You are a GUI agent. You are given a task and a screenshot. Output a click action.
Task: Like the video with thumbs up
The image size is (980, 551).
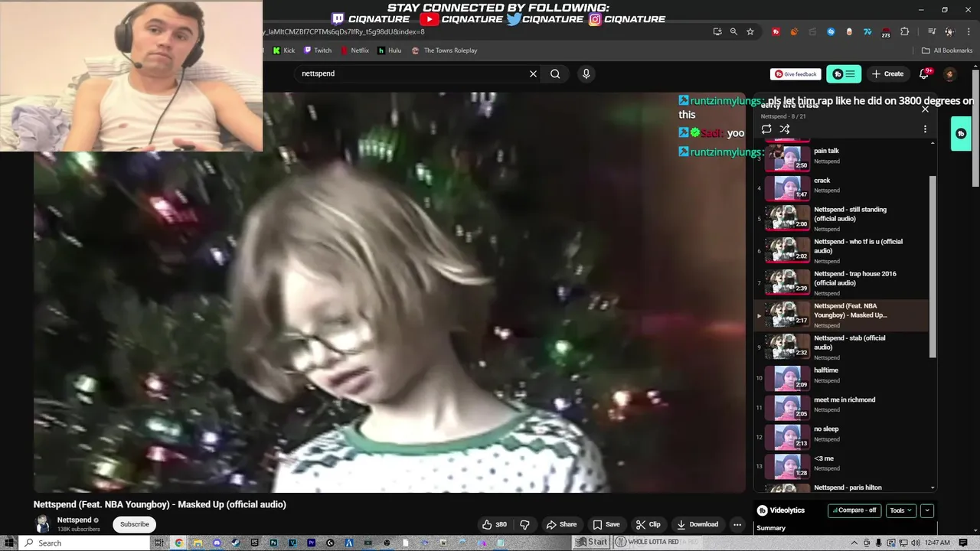click(495, 524)
